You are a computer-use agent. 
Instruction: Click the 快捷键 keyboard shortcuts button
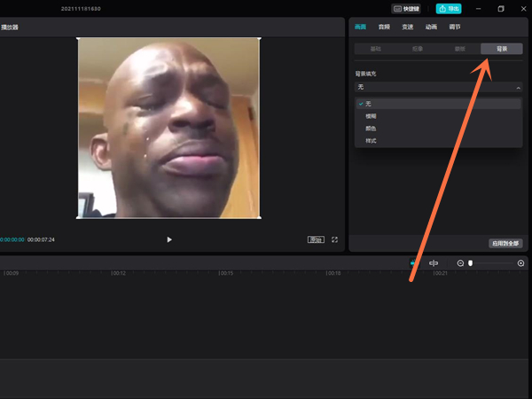pyautogui.click(x=406, y=9)
